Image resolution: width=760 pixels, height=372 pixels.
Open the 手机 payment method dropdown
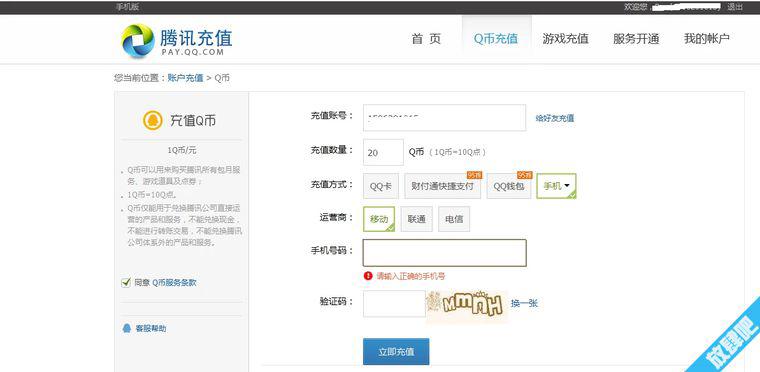(556, 186)
